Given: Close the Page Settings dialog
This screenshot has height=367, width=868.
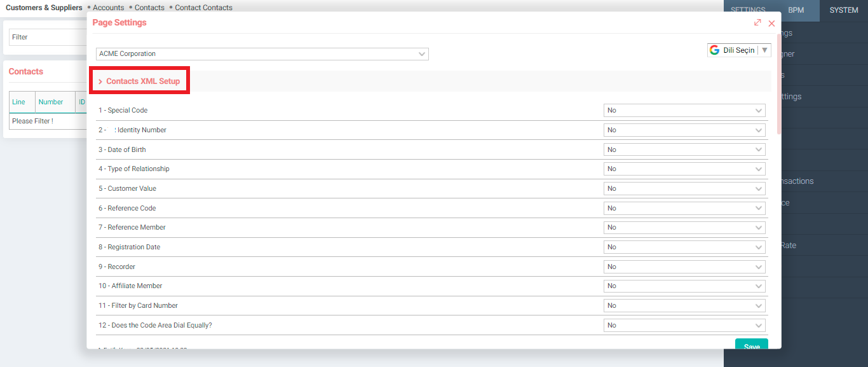Looking at the screenshot, I should pyautogui.click(x=771, y=23).
